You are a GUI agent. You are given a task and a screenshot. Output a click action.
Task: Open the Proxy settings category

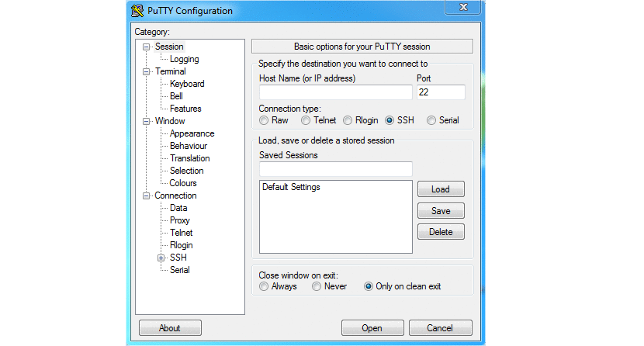pos(180,220)
